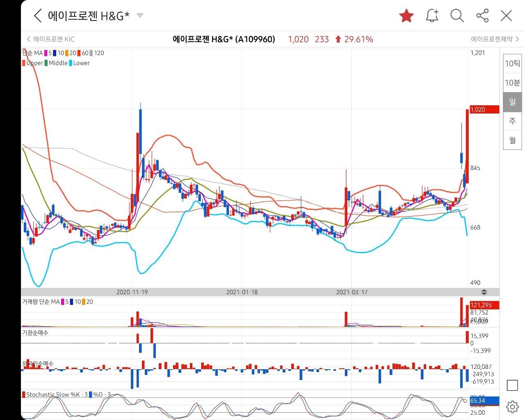Click the 668 price axis label

click(x=475, y=227)
